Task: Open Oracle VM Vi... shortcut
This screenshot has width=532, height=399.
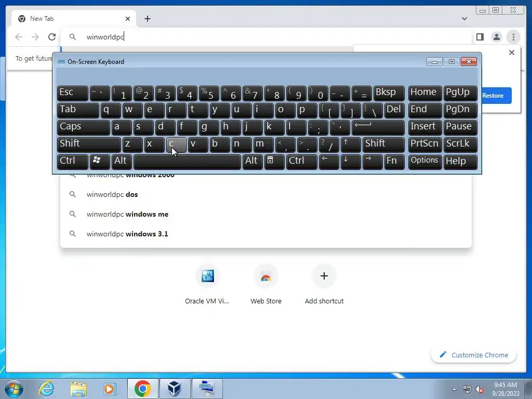Action: coord(207,284)
